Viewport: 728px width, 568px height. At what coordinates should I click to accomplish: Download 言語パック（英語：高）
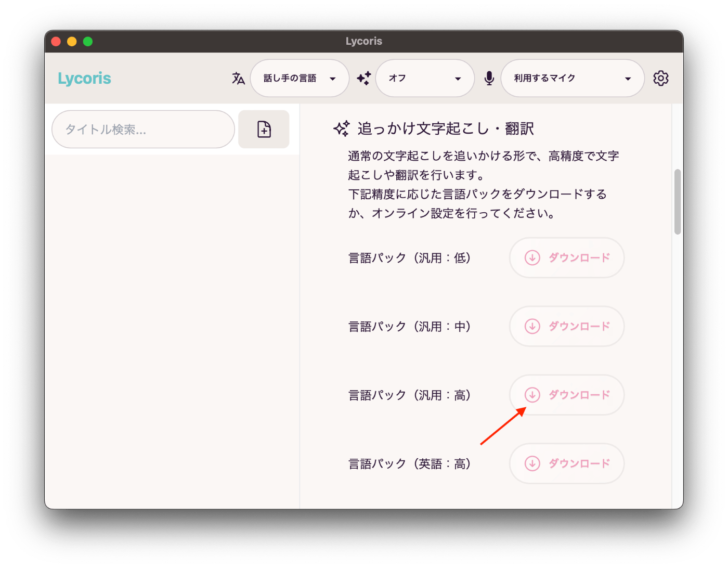click(x=567, y=463)
